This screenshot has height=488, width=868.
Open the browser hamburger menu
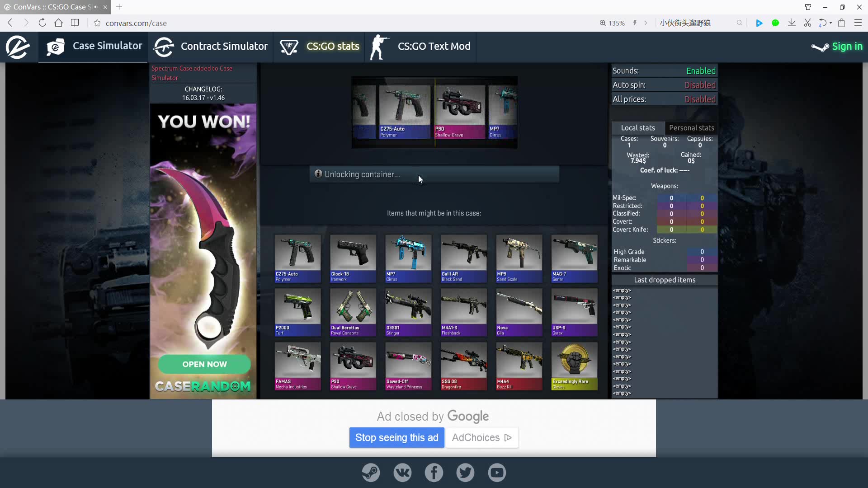pos(858,23)
